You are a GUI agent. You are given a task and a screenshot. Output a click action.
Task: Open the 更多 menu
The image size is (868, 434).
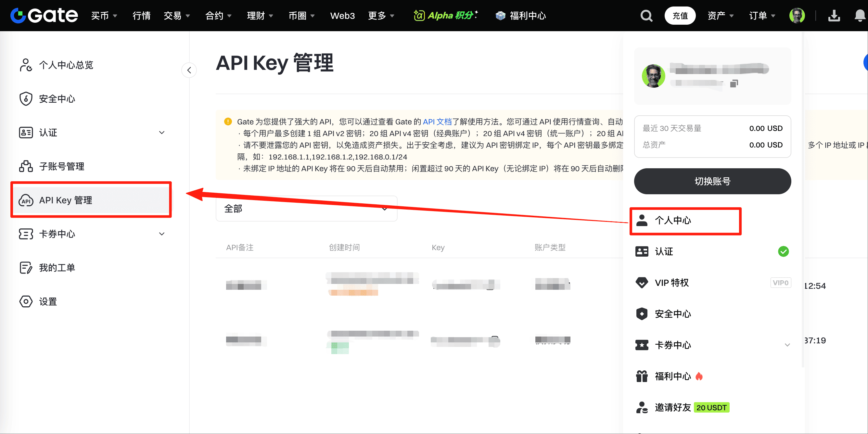381,16
